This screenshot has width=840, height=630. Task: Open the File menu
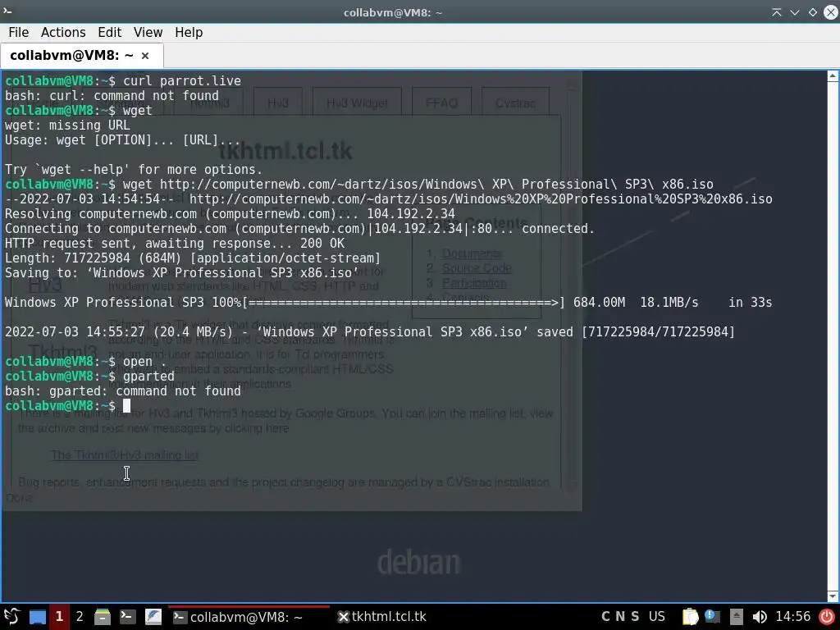pyautogui.click(x=19, y=33)
